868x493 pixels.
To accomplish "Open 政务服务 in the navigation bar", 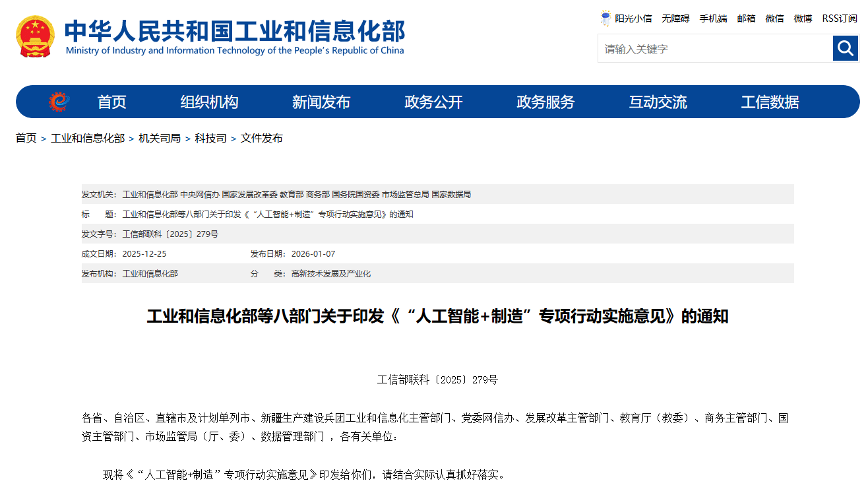I will coord(545,102).
